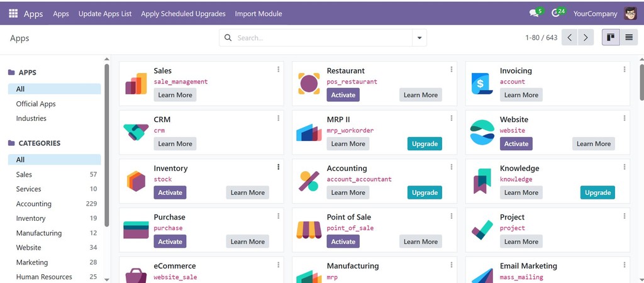644x283 pixels.
Task: Expand the search options dropdown arrow
Action: click(x=419, y=38)
